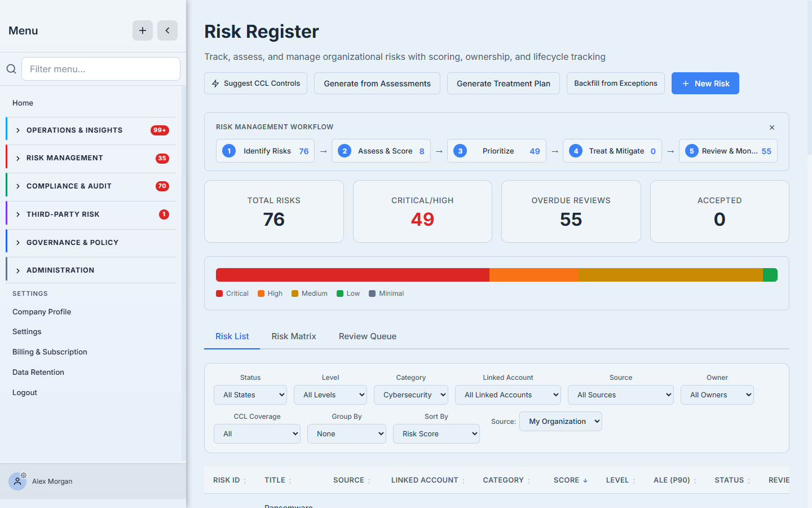Close the Risk Management Workflow panel

[x=772, y=128]
